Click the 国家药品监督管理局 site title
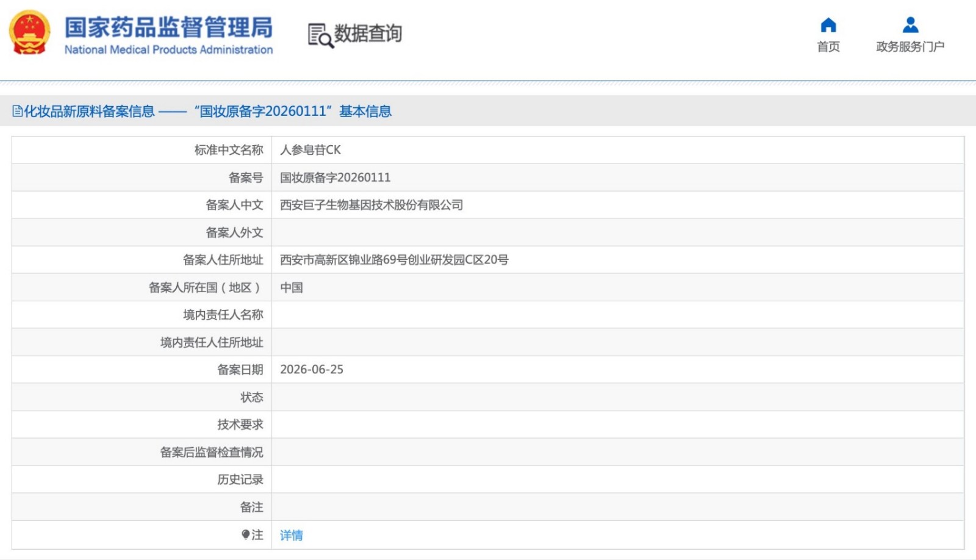Image resolution: width=976 pixels, height=560 pixels. 168,27
